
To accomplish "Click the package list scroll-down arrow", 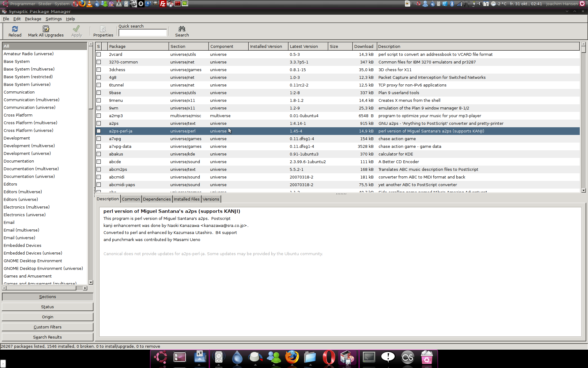I will coord(583,190).
